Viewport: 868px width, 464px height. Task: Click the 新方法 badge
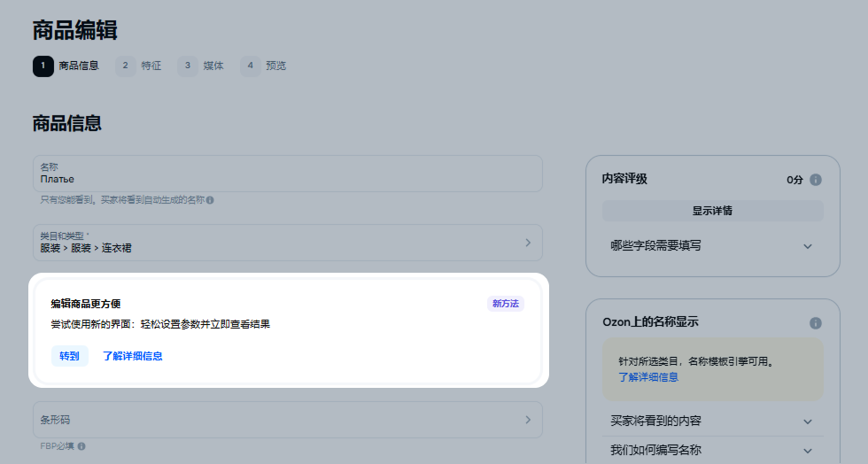[x=506, y=304]
